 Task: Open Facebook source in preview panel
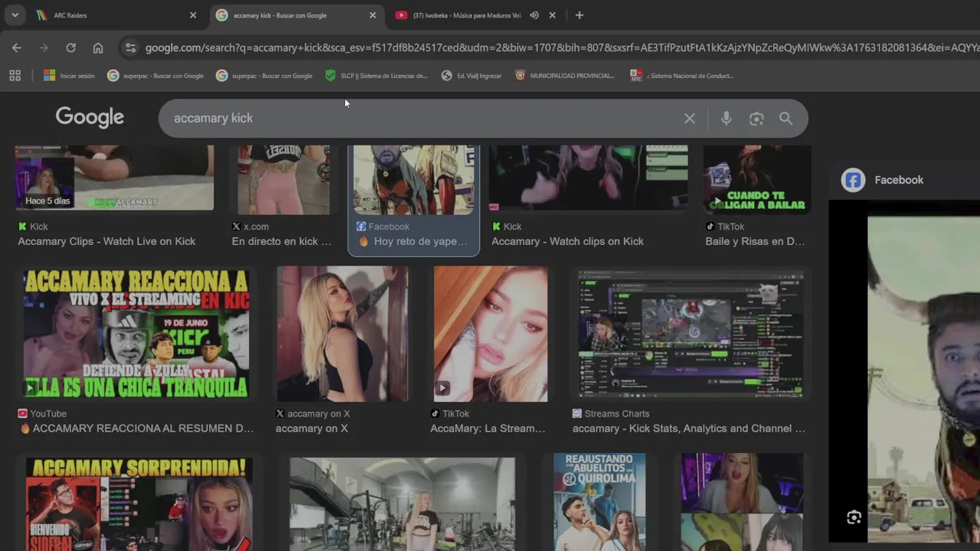pos(899,180)
